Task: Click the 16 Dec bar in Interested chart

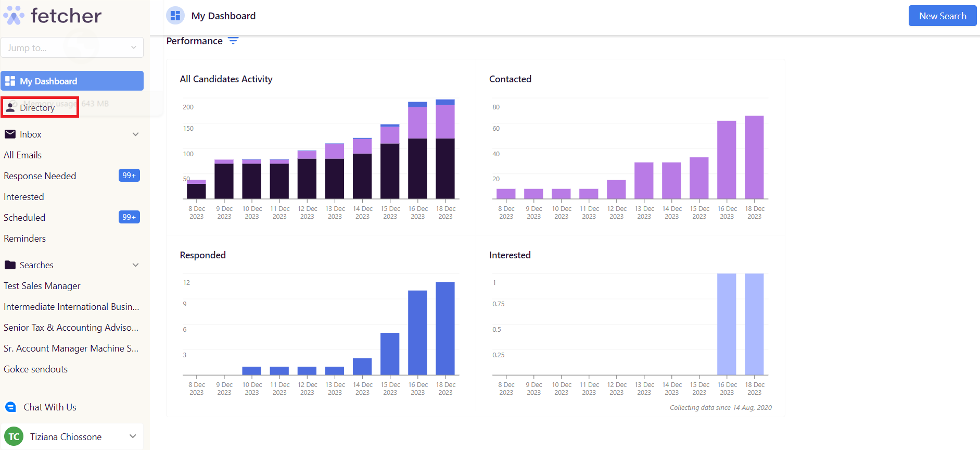Action: click(727, 324)
